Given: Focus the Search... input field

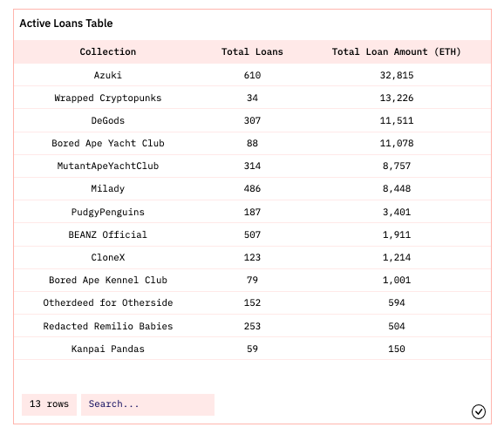Looking at the screenshot, I should 147,404.
